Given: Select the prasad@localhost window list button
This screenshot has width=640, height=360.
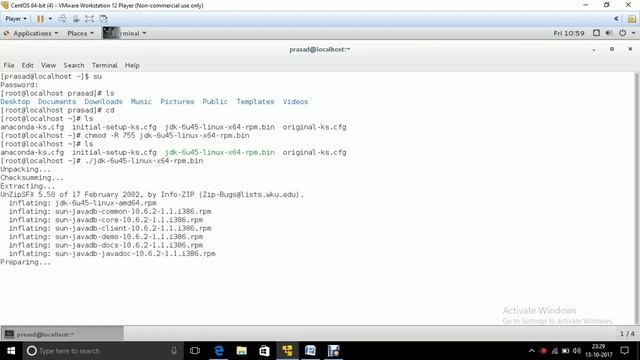Looking at the screenshot, I should tap(62, 334).
